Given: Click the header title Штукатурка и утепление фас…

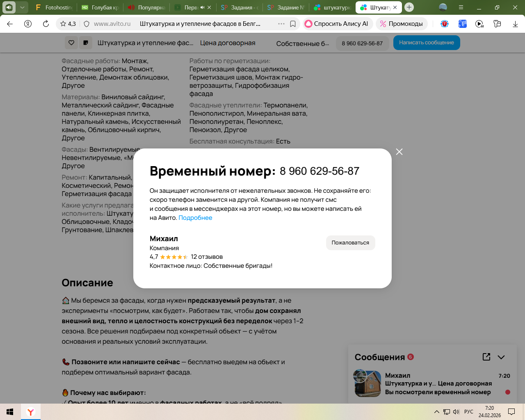Looking at the screenshot, I should 146,43.
